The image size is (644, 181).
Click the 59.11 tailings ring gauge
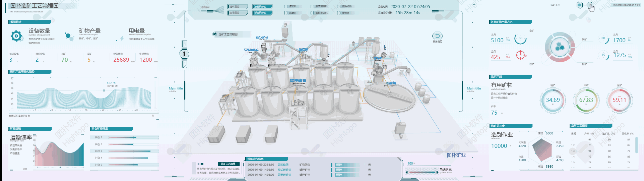tap(619, 100)
